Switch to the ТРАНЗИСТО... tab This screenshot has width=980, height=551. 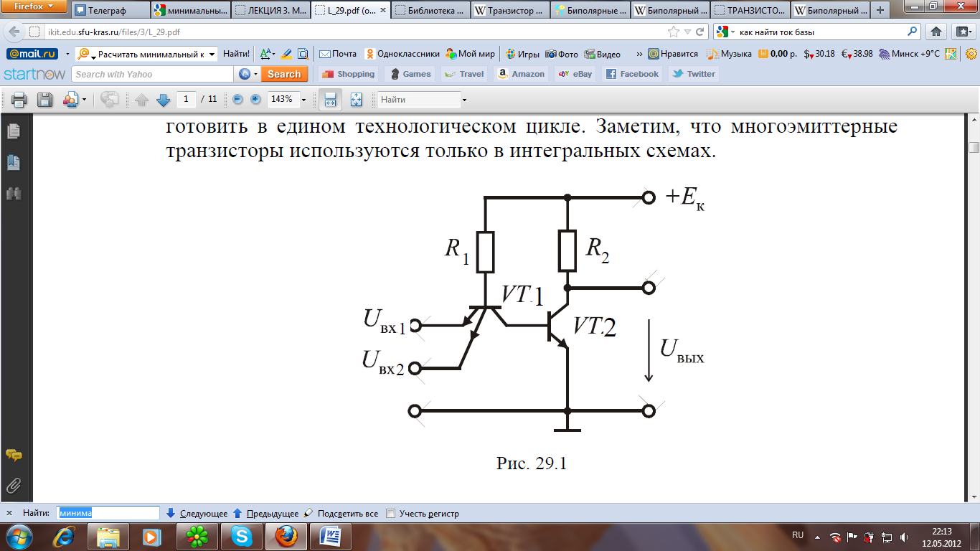(750, 11)
